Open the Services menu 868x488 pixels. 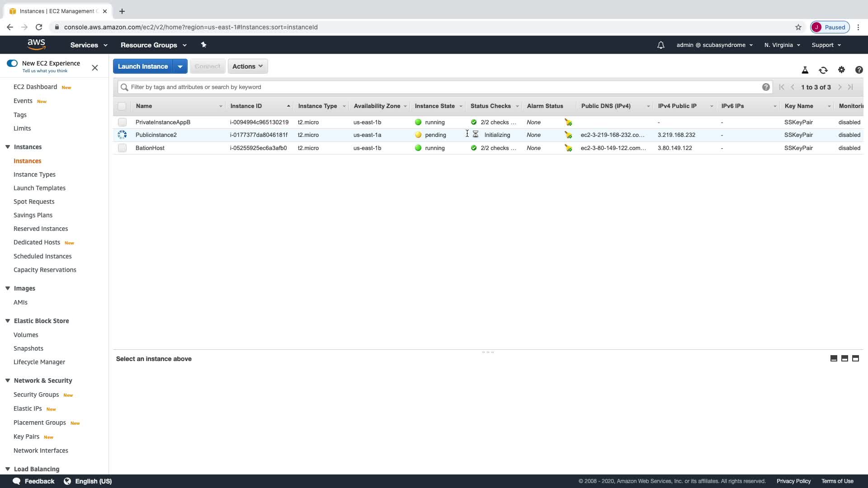click(89, 45)
